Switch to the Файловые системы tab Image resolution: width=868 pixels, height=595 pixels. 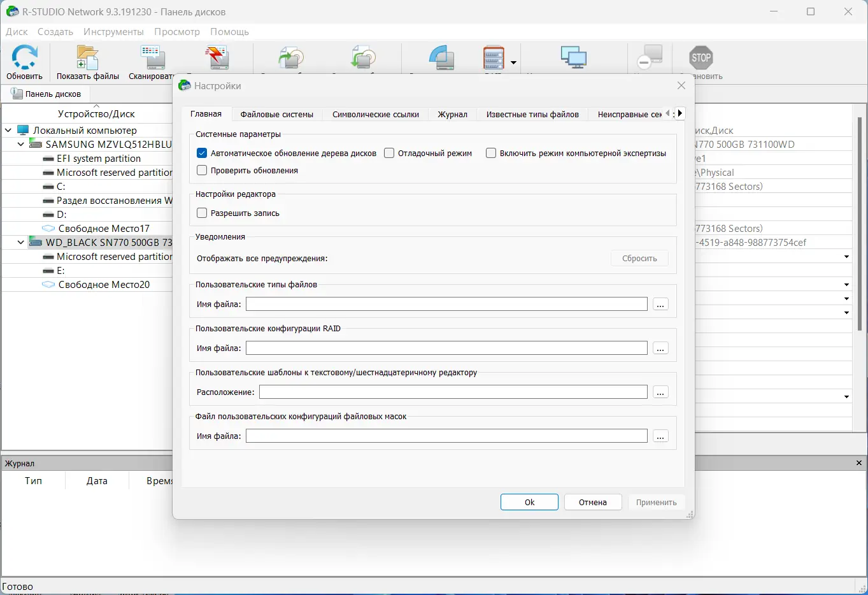[277, 115]
